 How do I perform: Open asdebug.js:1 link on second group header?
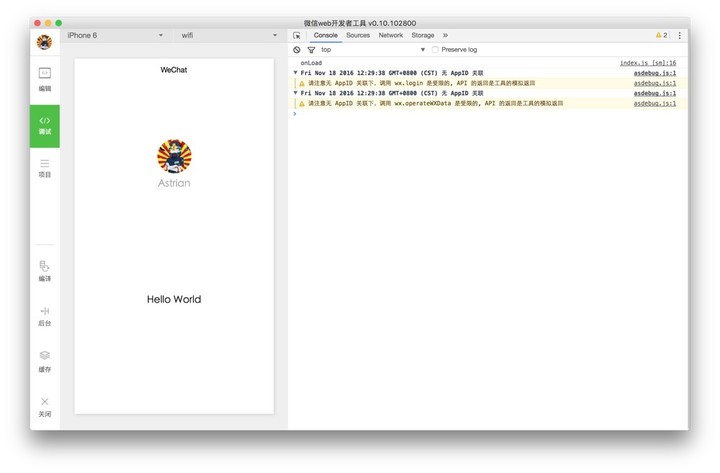(655, 93)
